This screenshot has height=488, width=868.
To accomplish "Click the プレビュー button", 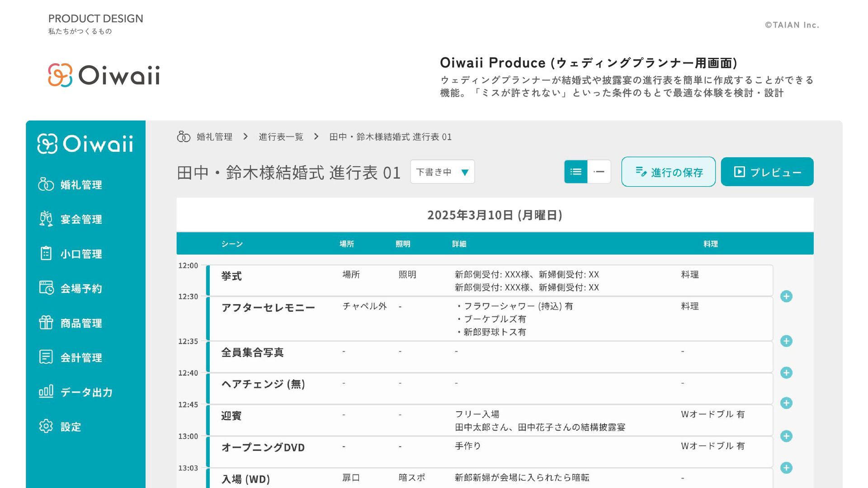I will click(767, 172).
